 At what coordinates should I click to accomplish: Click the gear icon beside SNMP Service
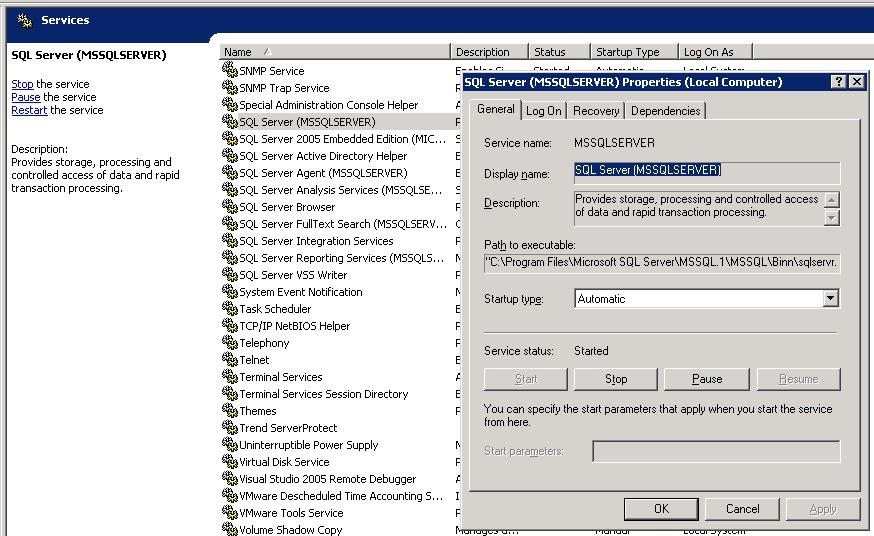230,70
